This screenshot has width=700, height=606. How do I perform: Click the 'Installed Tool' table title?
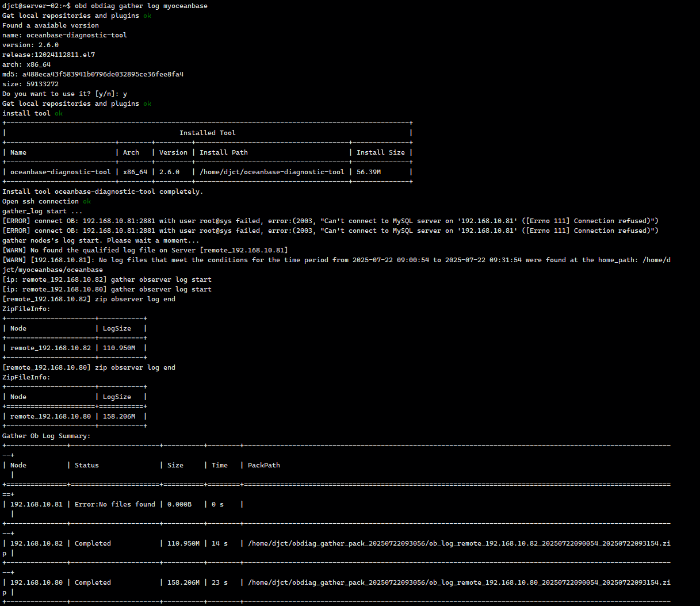coord(208,133)
